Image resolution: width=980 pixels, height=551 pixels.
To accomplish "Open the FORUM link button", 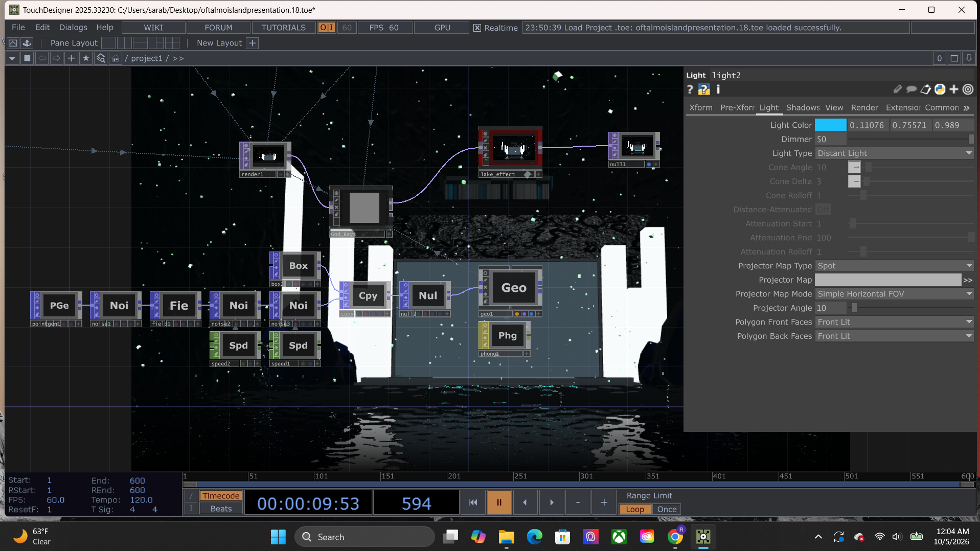I will click(218, 28).
